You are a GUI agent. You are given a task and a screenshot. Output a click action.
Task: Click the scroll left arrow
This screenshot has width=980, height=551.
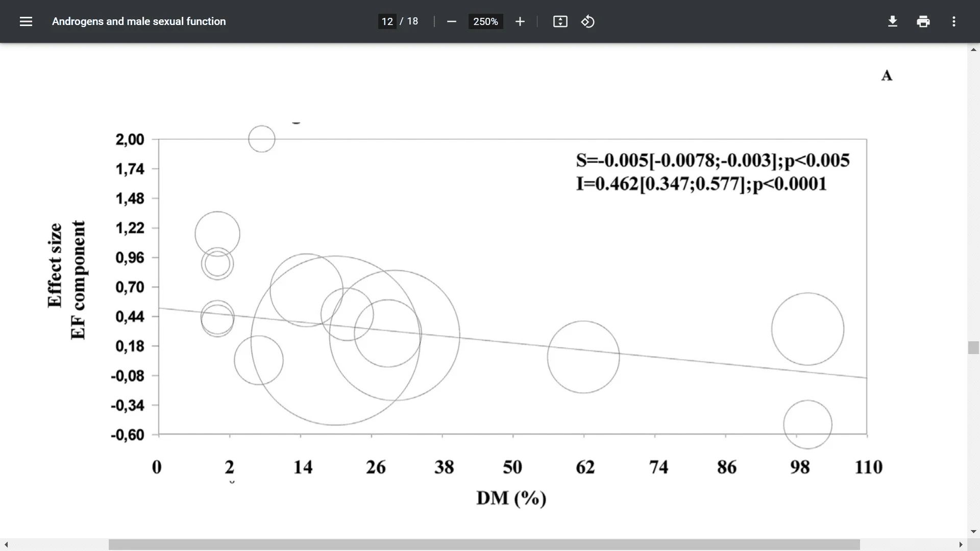tap(6, 545)
